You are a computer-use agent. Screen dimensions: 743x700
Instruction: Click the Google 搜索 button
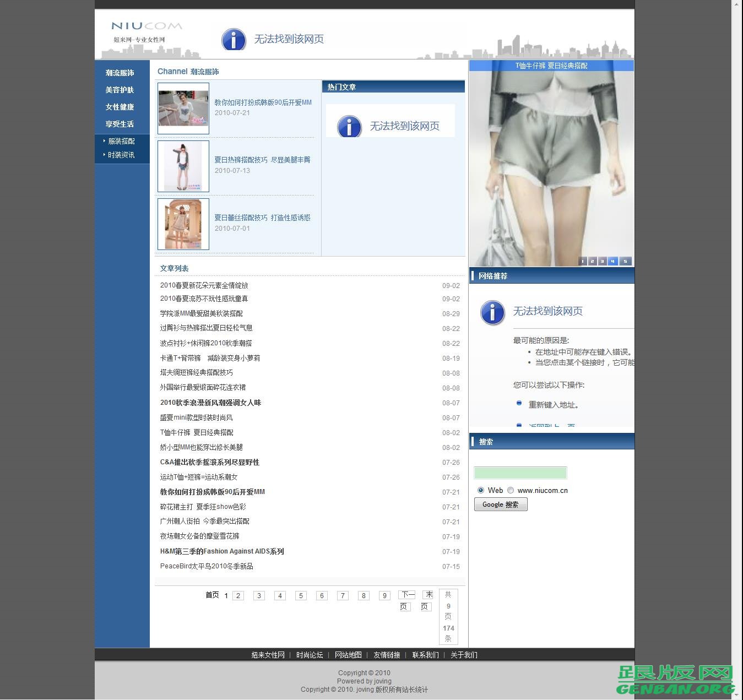click(500, 504)
